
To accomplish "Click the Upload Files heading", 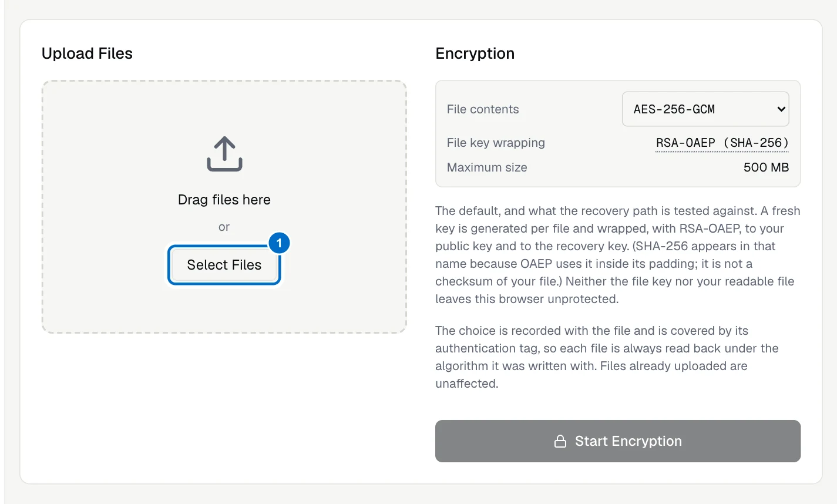I will [87, 53].
